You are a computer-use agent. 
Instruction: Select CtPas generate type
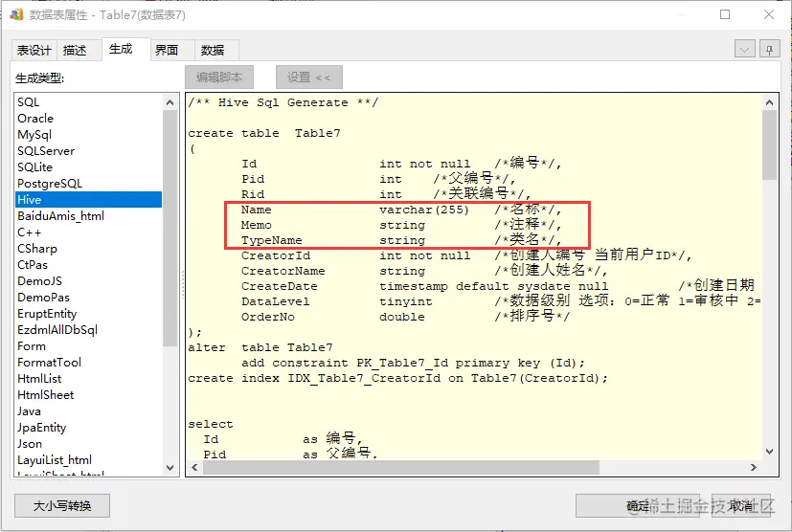[88, 264]
